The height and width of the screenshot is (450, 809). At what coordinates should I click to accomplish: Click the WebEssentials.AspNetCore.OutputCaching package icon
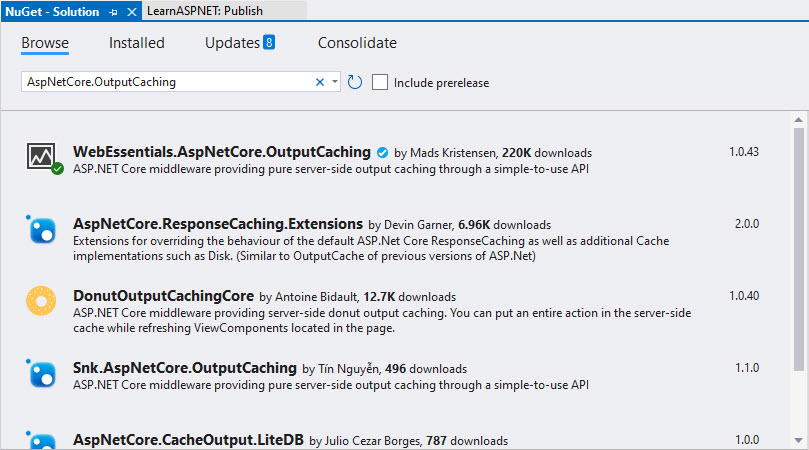[44, 158]
